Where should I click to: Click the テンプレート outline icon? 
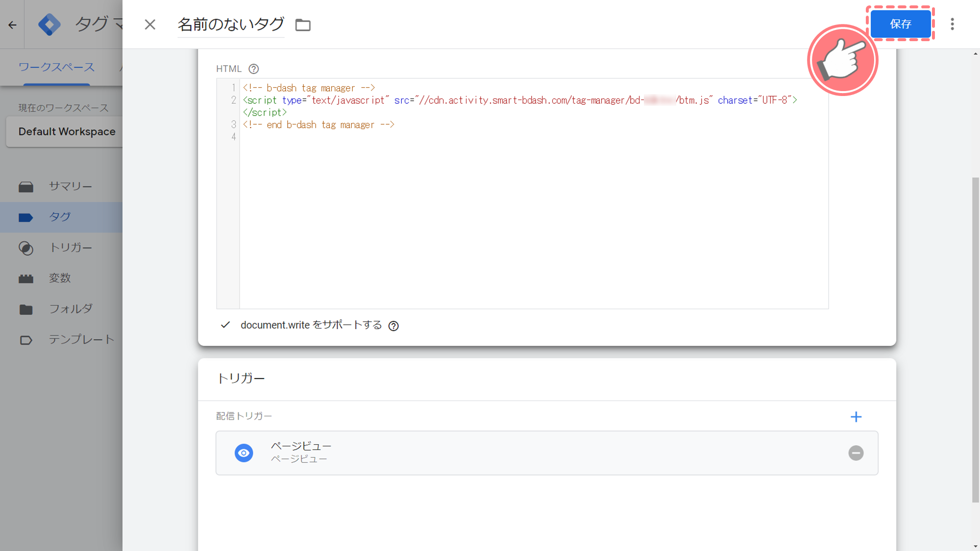[x=26, y=340]
